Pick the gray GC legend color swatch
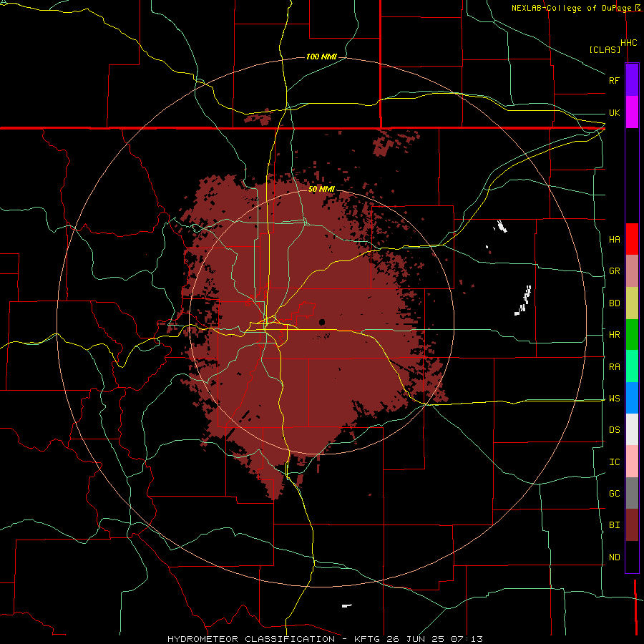The width and height of the screenshot is (644, 644). (x=632, y=493)
